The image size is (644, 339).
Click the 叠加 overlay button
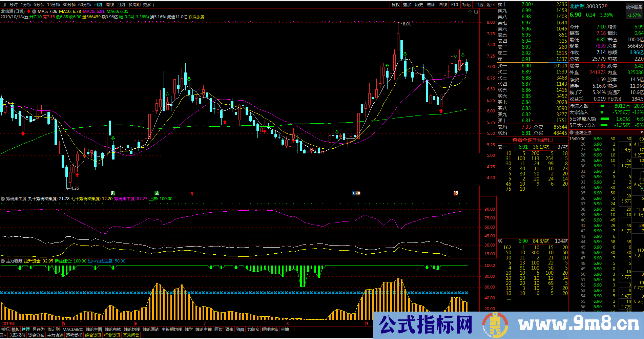tap(407, 4)
